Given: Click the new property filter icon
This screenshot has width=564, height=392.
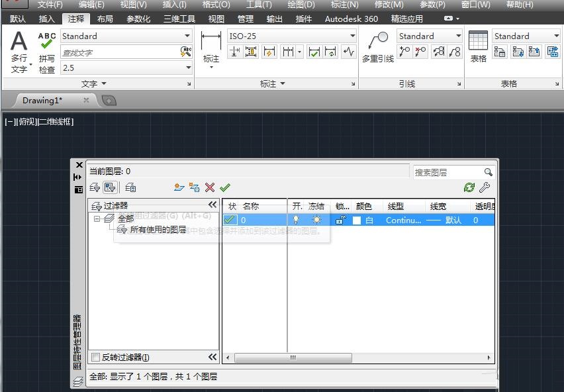Looking at the screenshot, I should (x=95, y=187).
